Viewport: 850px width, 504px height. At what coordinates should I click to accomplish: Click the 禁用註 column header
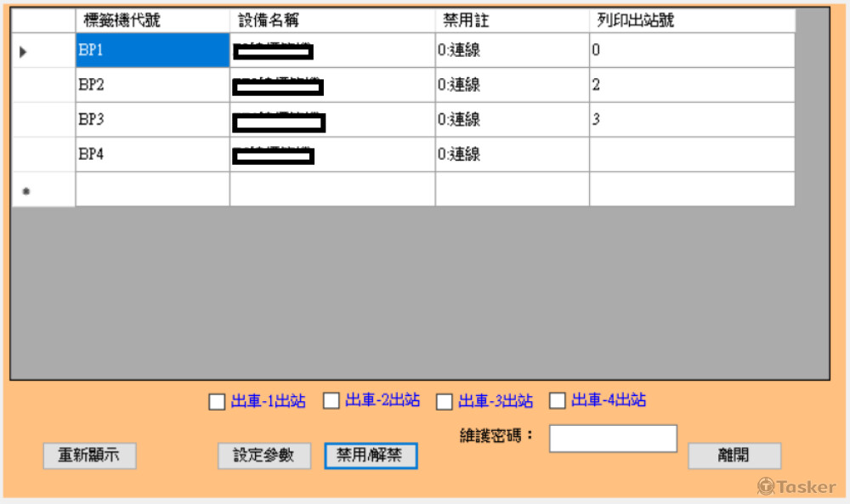[x=465, y=19]
